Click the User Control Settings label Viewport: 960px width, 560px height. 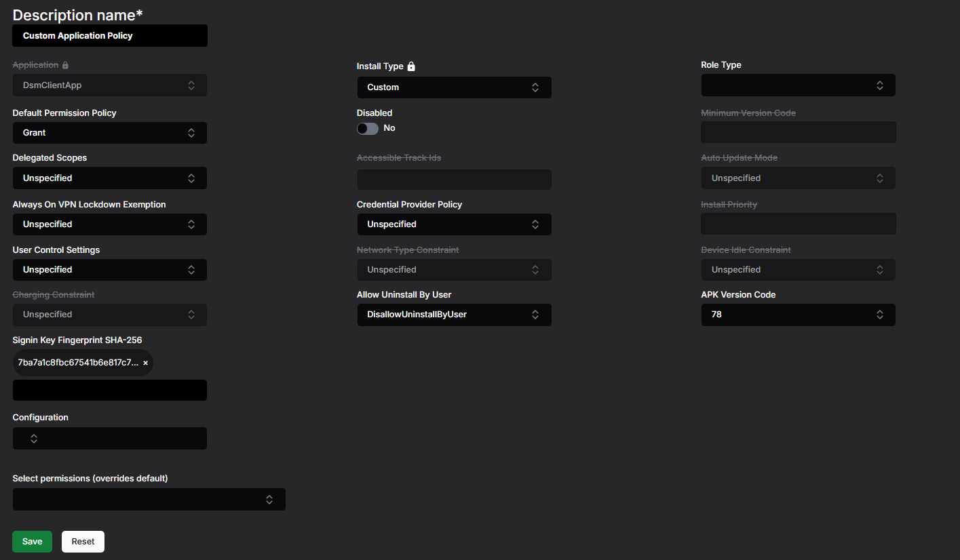point(56,249)
